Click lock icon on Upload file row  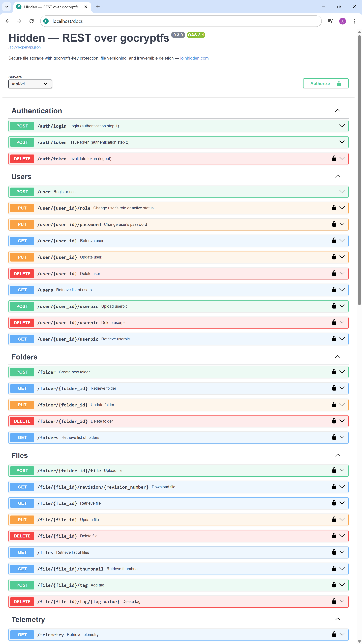[x=334, y=470]
